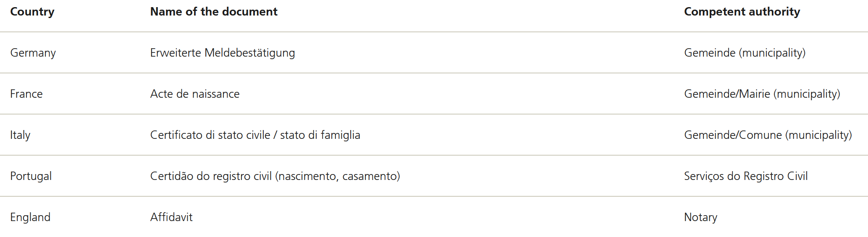Screen dimensions: 868x237
Task: Select the France country cell
Action: [26, 94]
